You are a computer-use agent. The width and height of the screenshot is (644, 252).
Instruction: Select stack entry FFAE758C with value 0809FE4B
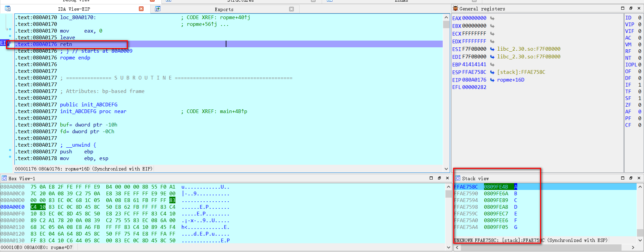click(x=545, y=187)
